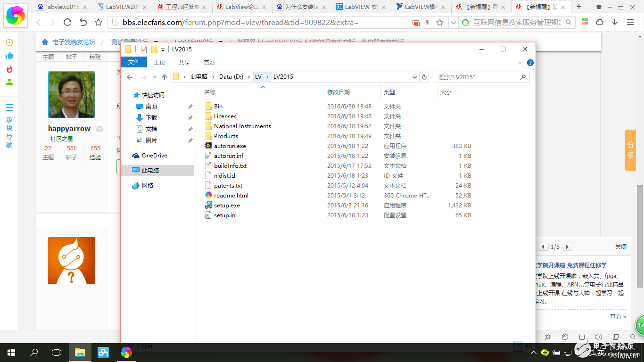644x362 pixels.
Task: Open the 主页 ribbon tab
Action: (x=159, y=62)
